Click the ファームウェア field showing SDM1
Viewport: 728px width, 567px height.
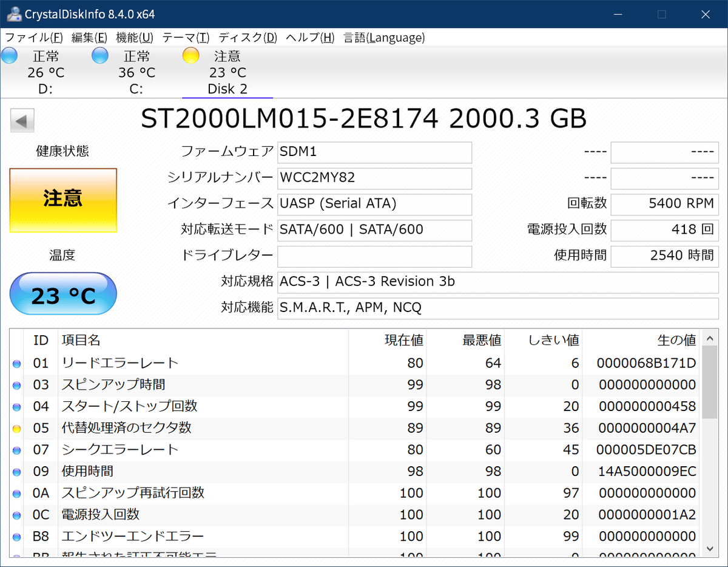tap(374, 152)
